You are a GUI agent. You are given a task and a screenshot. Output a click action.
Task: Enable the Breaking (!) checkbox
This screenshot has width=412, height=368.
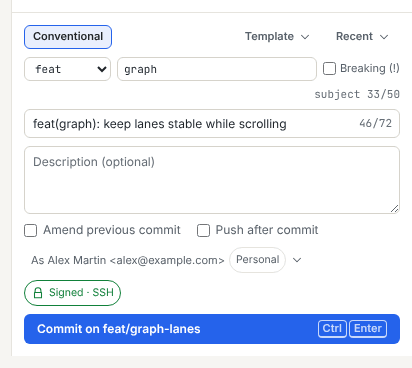(329, 69)
